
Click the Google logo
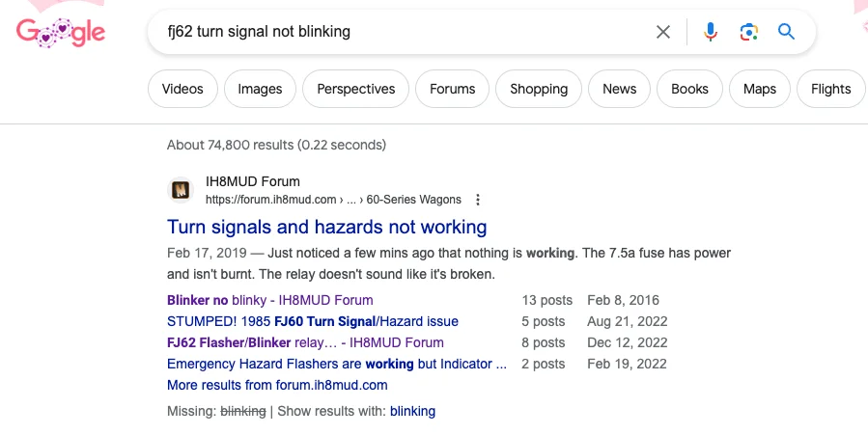click(x=60, y=32)
